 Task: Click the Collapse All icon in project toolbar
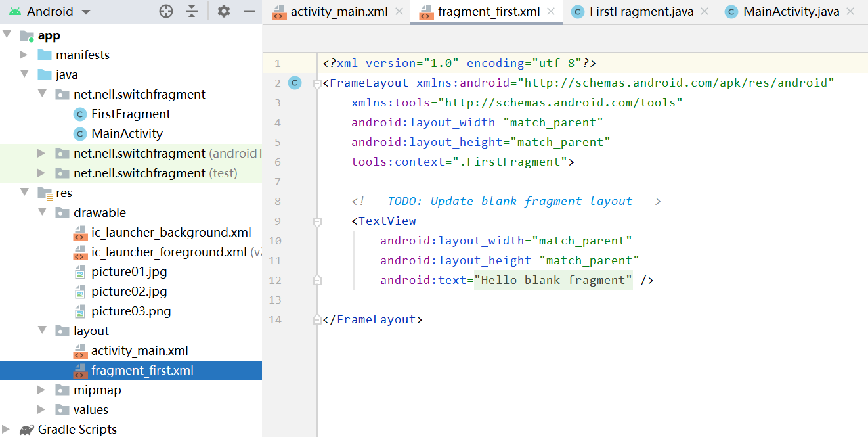192,11
